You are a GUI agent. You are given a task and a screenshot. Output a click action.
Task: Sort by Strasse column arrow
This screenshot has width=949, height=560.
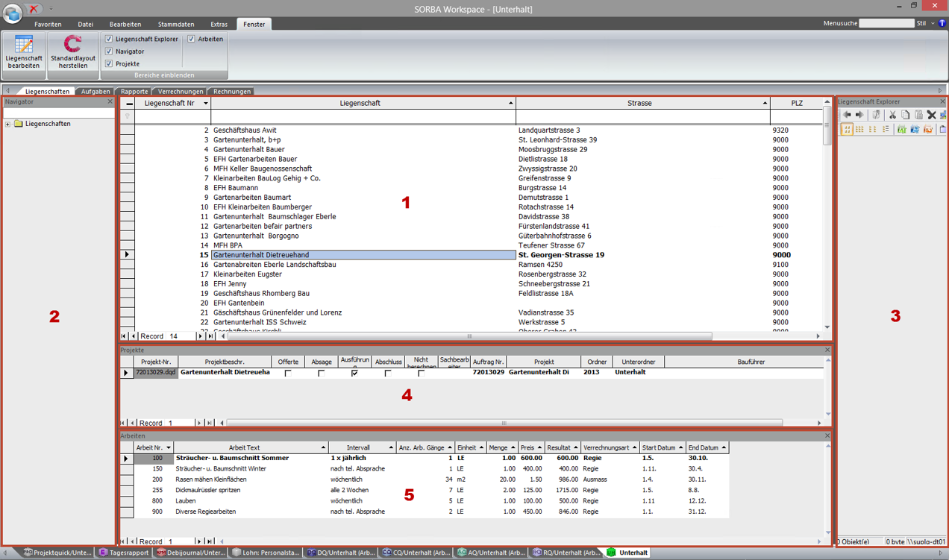(x=765, y=103)
